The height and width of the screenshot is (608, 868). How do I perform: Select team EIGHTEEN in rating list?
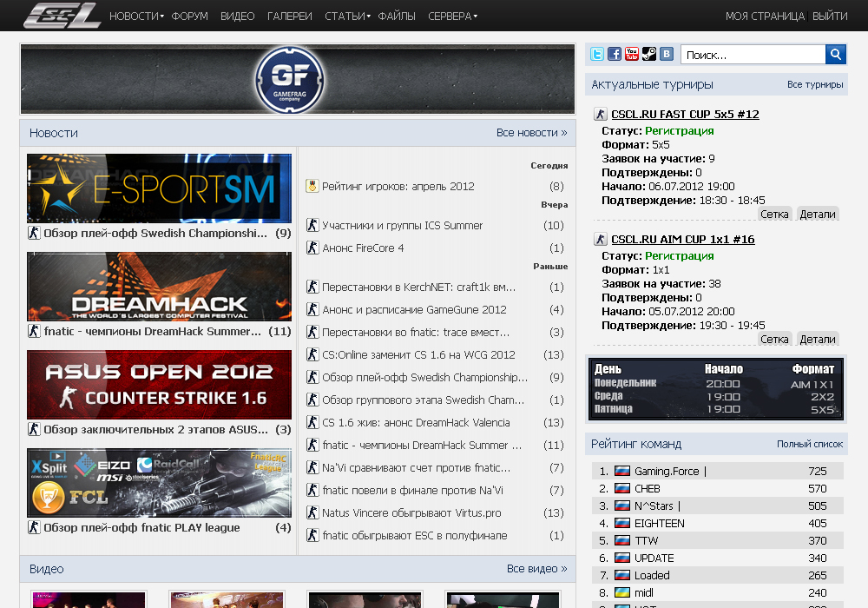(660, 523)
